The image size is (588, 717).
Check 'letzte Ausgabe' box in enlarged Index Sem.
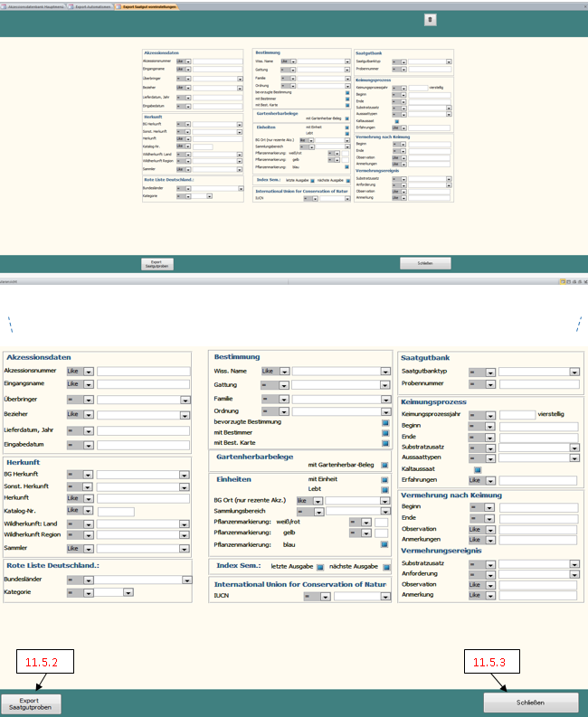(x=321, y=566)
